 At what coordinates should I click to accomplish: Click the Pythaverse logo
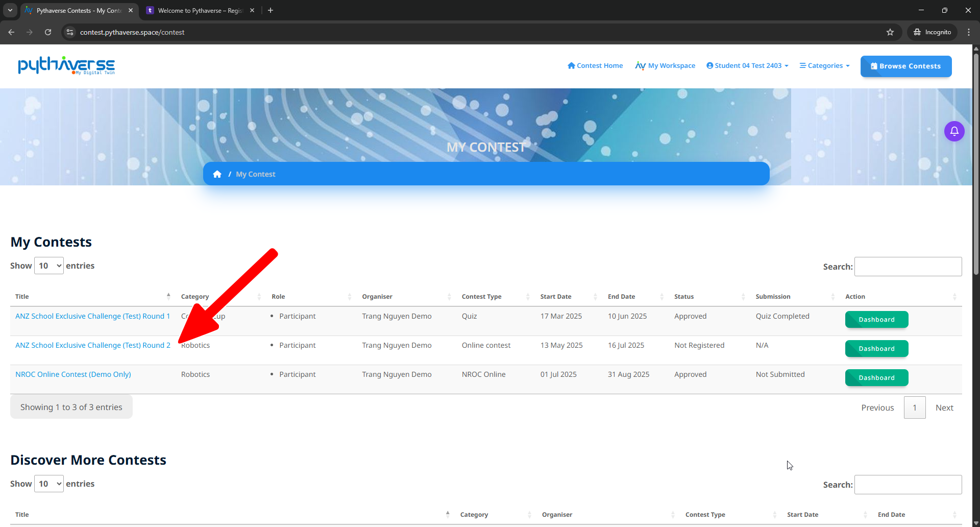pos(66,65)
